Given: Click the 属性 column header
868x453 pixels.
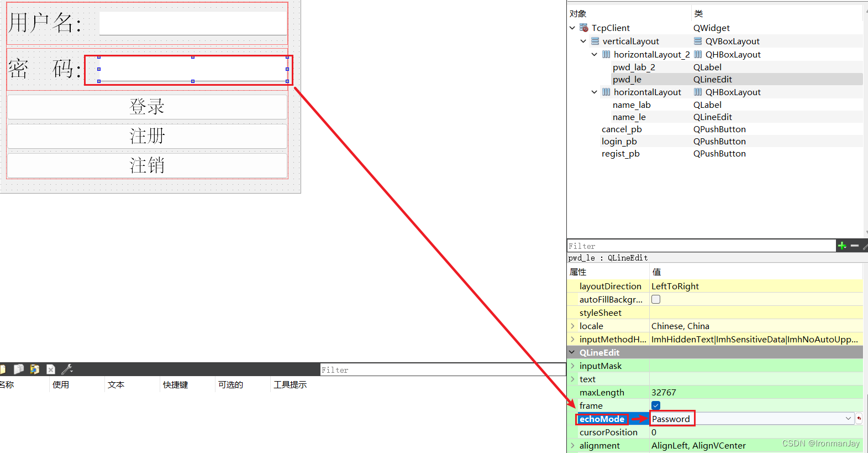Looking at the screenshot, I should 578,272.
